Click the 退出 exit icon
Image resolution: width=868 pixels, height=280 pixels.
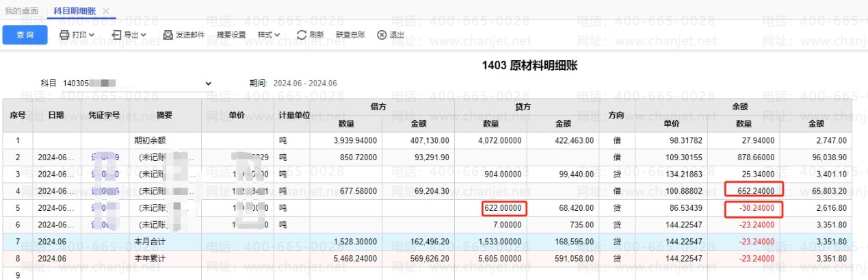[x=382, y=34]
